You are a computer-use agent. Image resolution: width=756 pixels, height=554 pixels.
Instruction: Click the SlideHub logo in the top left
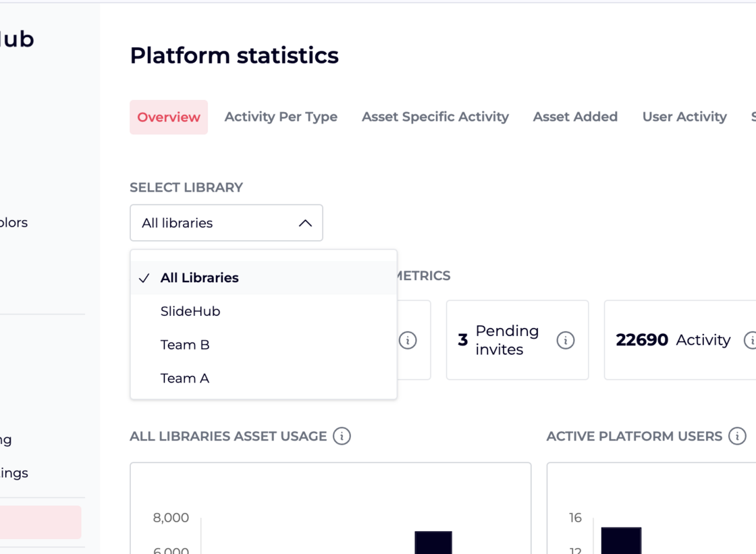[17, 38]
